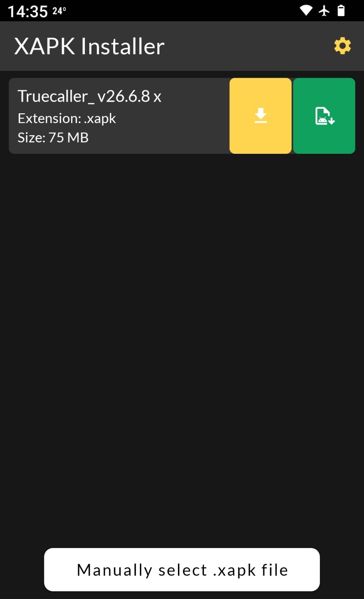Tap the Extension: .xapk label
The width and height of the screenshot is (364, 599).
pyautogui.click(x=67, y=118)
